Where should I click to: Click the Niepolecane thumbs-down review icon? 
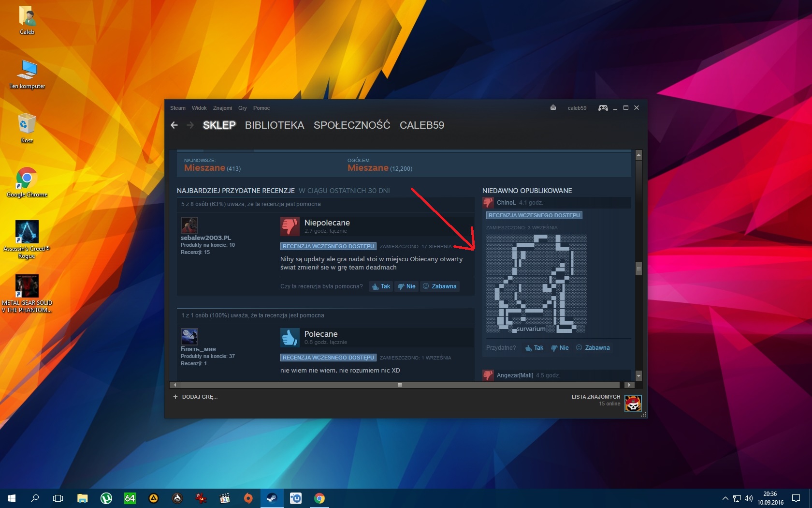[x=290, y=226]
